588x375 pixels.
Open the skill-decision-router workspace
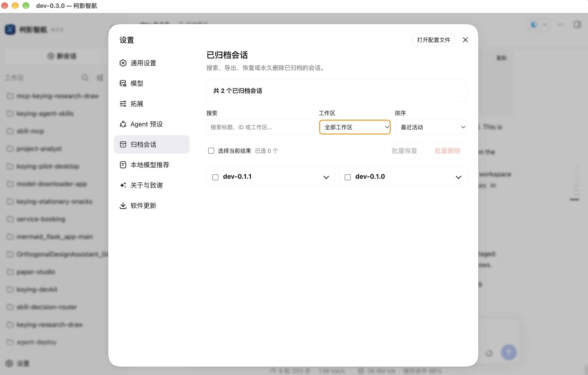click(46, 307)
